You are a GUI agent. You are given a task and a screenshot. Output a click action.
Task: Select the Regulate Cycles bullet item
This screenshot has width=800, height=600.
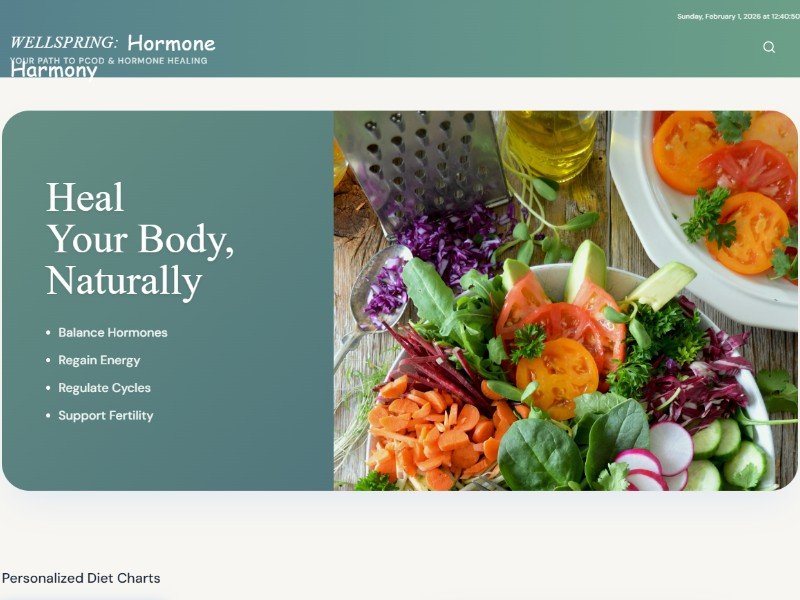[x=105, y=388]
